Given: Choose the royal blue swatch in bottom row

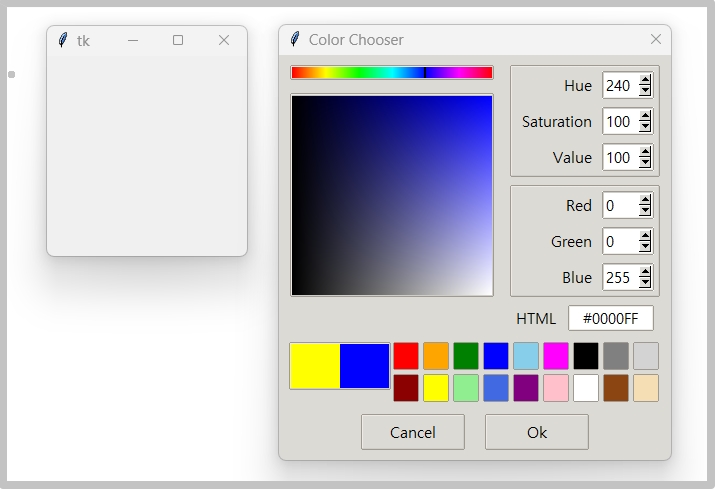Looking at the screenshot, I should pos(496,388).
